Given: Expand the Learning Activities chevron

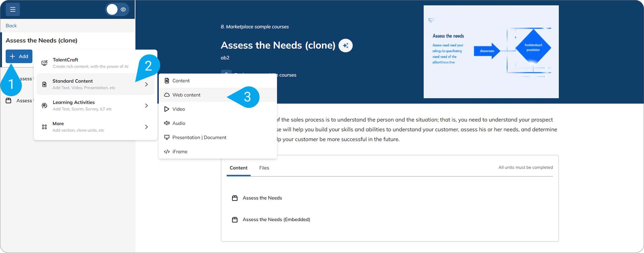Looking at the screenshot, I should click(x=147, y=106).
